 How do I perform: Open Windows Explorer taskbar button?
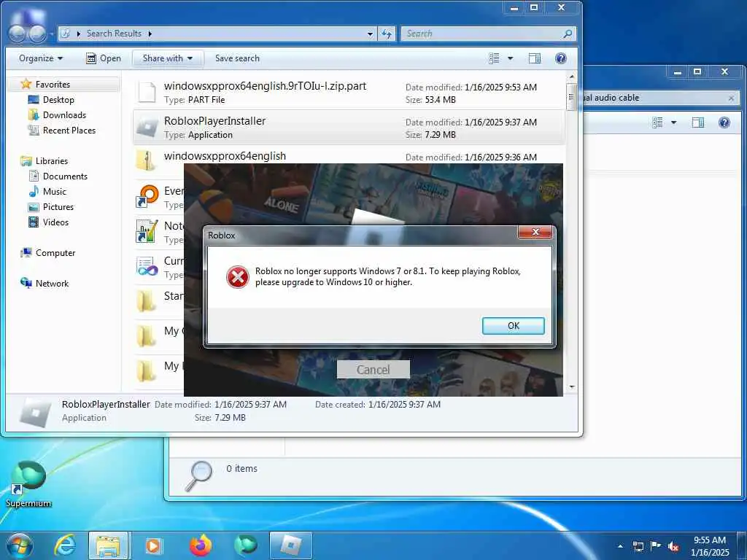click(x=108, y=545)
